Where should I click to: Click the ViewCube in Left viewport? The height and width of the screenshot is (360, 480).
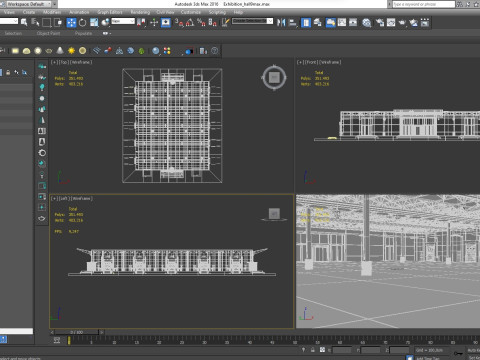click(x=274, y=214)
